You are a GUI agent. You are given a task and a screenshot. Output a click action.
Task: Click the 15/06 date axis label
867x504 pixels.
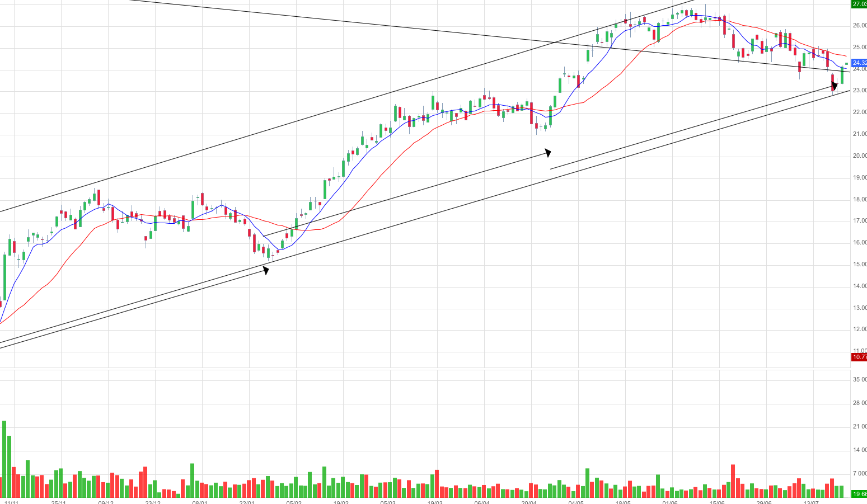(717, 502)
